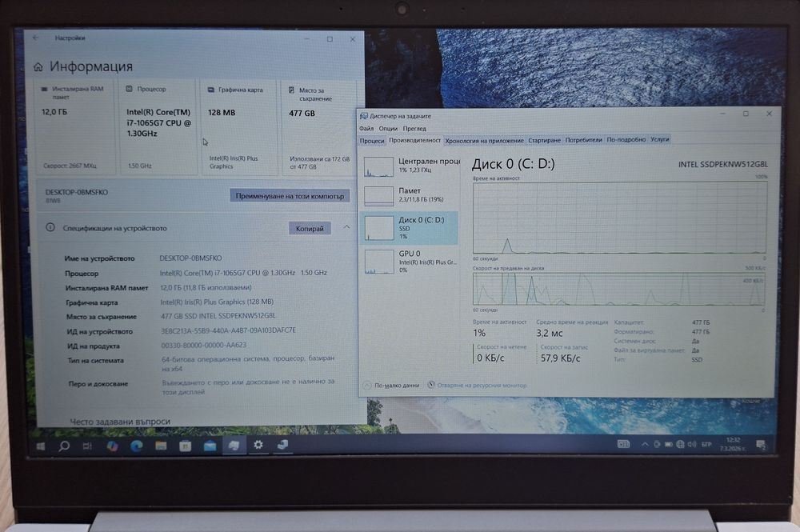Open the Инсталирана RAM памет card

(74, 127)
